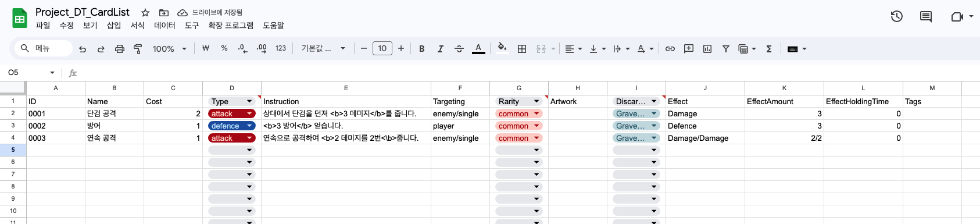This screenshot has width=980, height=224.
Task: Open the 삽입 menu
Action: pyautogui.click(x=114, y=26)
